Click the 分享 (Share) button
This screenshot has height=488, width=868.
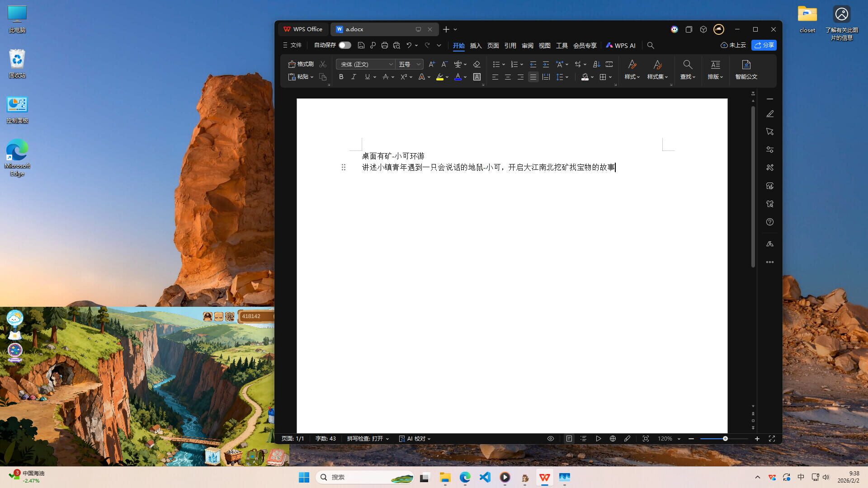click(x=764, y=45)
